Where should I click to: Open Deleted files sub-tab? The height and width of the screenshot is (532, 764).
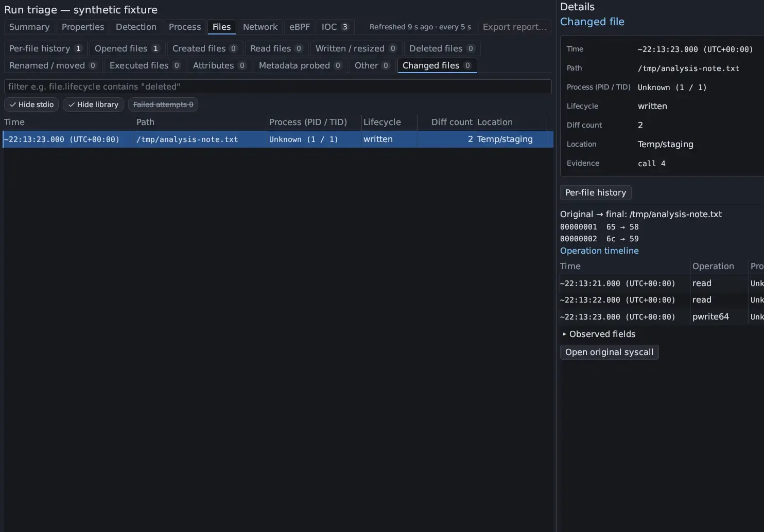pos(442,48)
